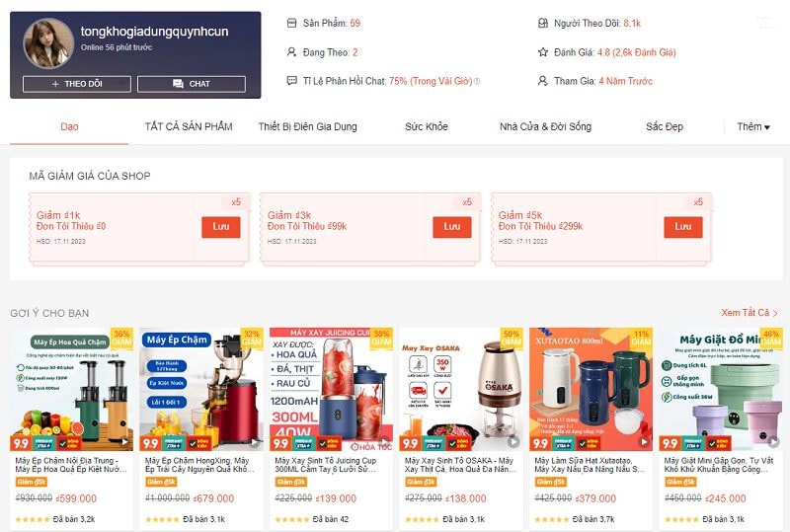The image size is (790, 532).
Task: Click the followers icon beside Người Theo Dõi
Action: pos(542,23)
